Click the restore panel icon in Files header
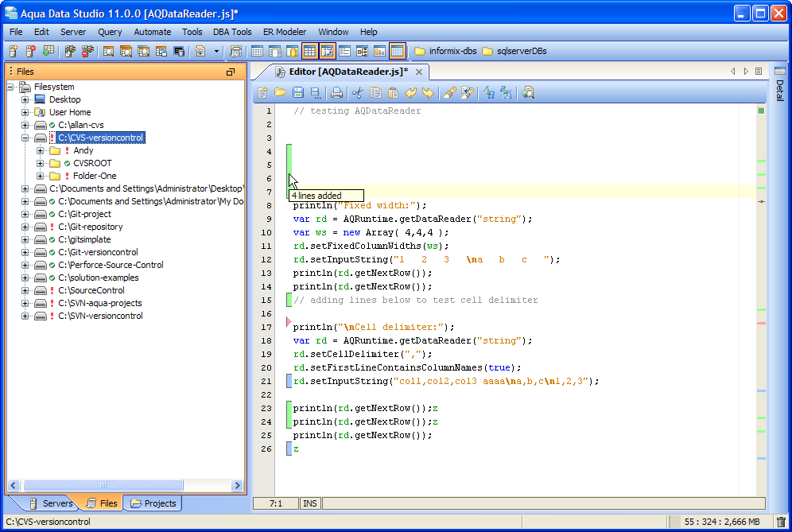 pyautogui.click(x=231, y=72)
